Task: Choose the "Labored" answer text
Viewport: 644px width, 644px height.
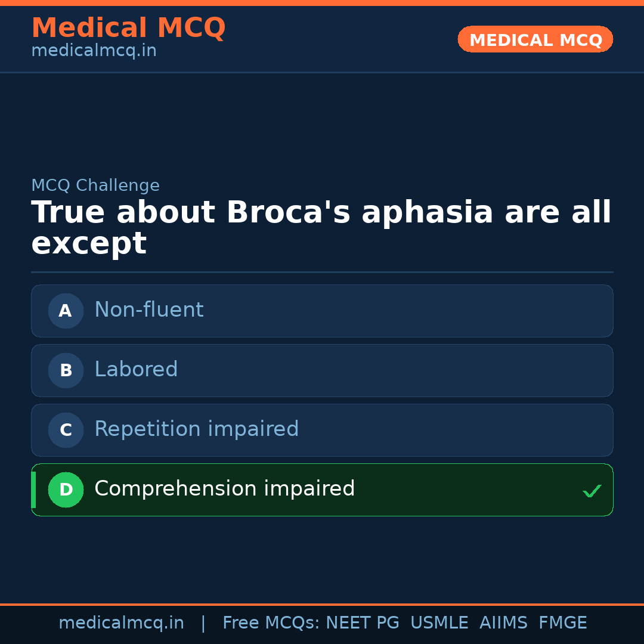Action: click(136, 370)
